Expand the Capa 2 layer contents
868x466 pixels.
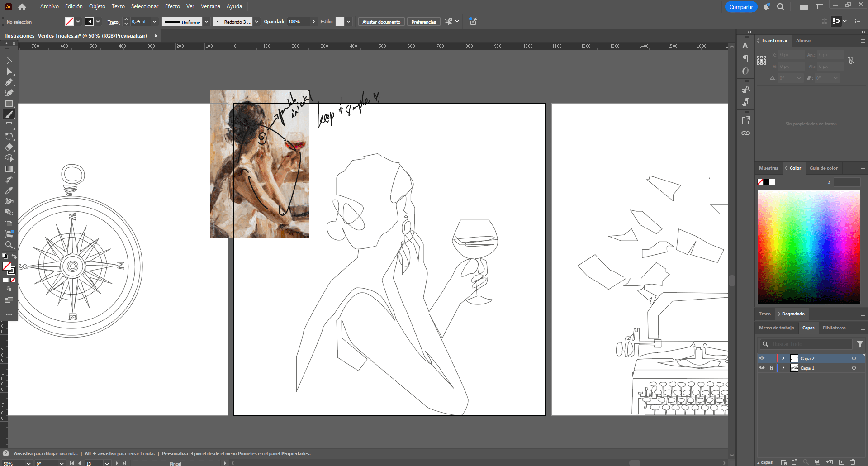(783, 358)
